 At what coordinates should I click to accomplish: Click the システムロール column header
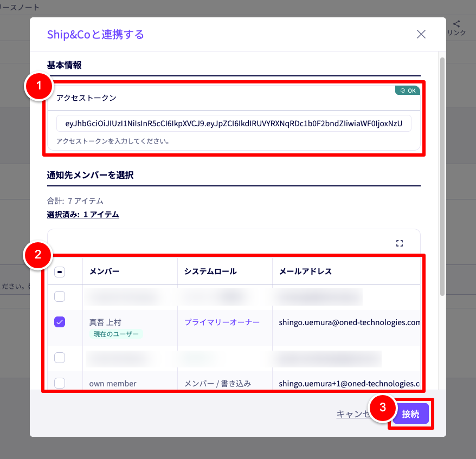tap(210, 271)
